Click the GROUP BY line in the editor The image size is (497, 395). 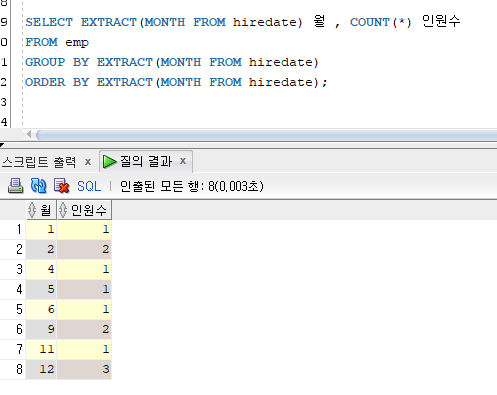[x=172, y=62]
